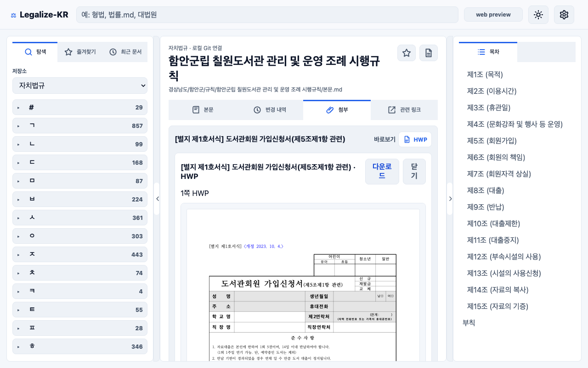Jump to 제5조 (회원가입)

[492, 141]
